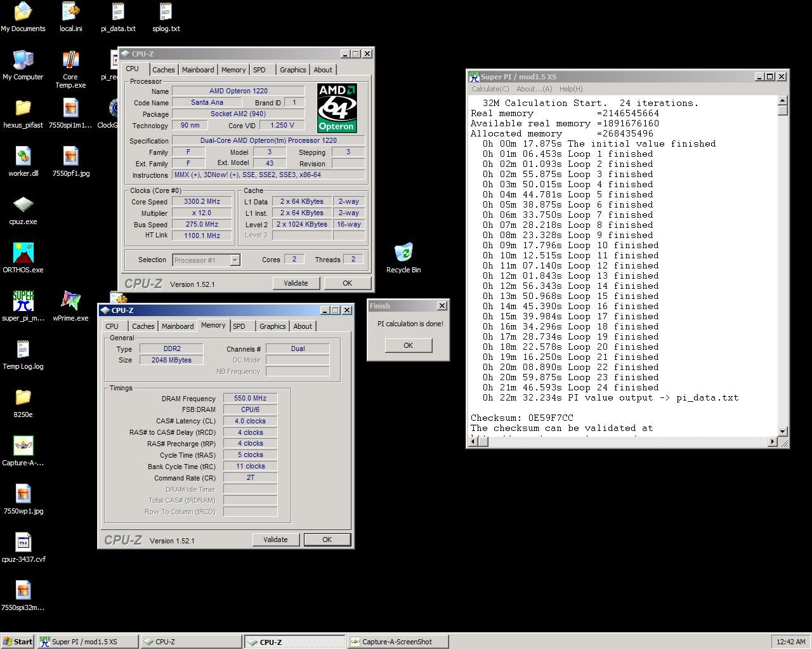Image resolution: width=812 pixels, height=650 pixels.
Task: Switch to SPD tab in top CPU-Z window
Action: coord(259,70)
